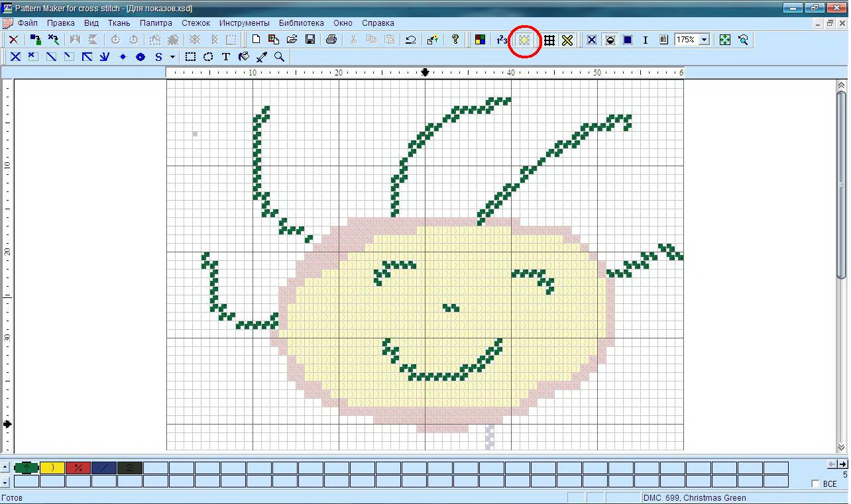
Task: Click the circled highlight selected color icon
Action: pos(524,40)
